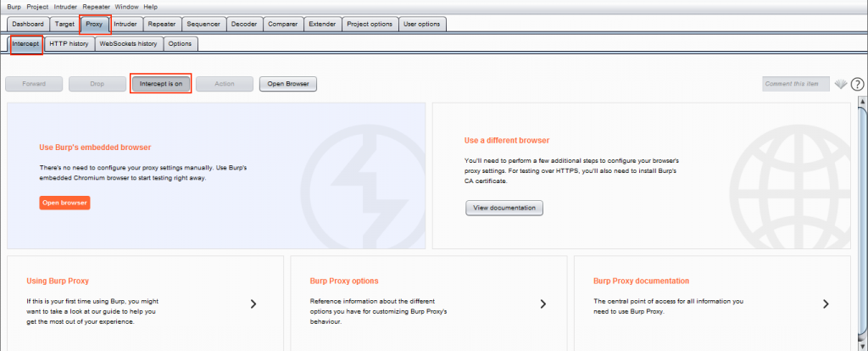The height and width of the screenshot is (351, 868).
Task: Open the Window menu
Action: 126,7
